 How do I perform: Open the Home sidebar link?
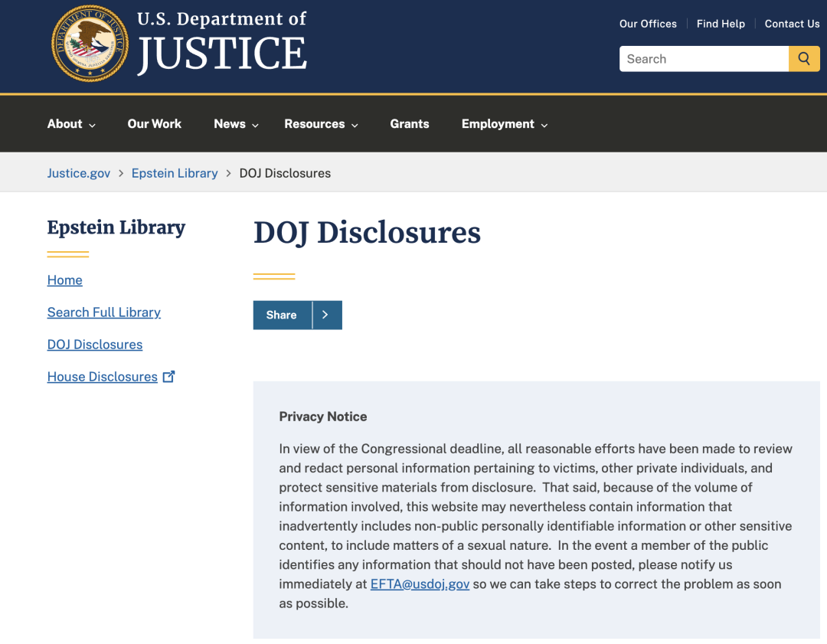point(65,280)
